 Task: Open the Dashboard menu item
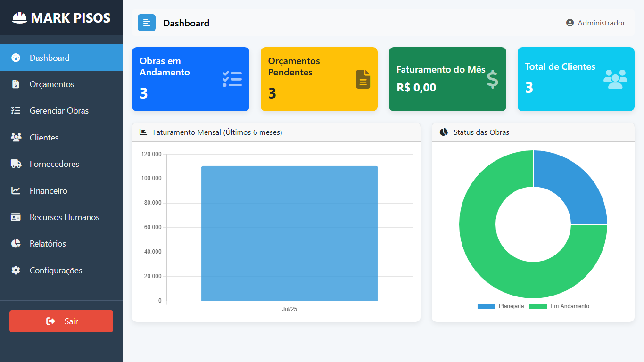pos(61,58)
